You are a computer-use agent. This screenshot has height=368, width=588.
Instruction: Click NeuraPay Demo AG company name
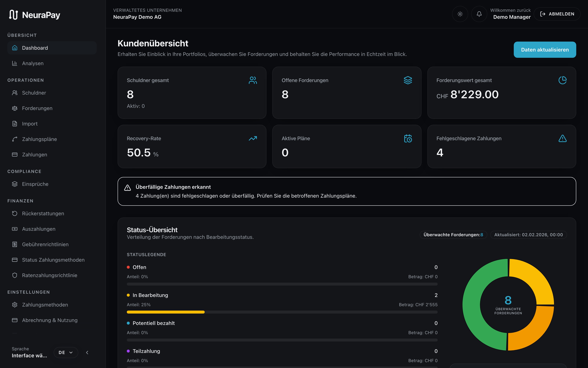coord(137,17)
